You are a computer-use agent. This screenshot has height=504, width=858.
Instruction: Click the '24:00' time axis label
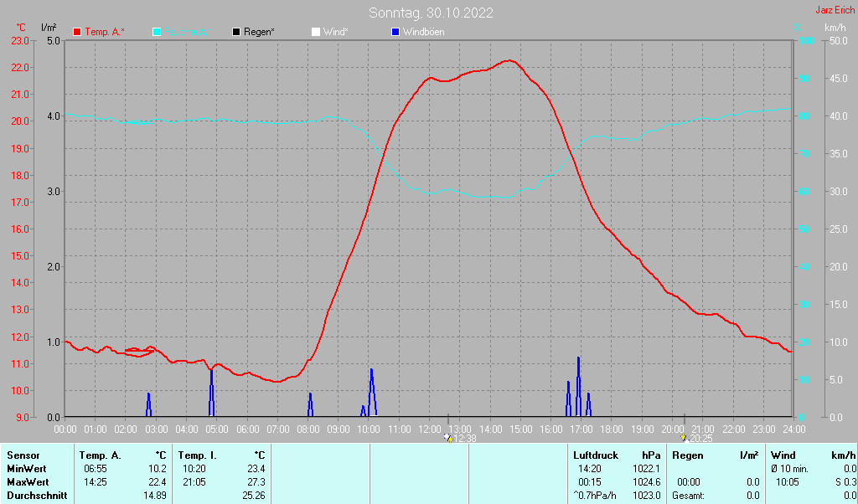[x=794, y=429]
